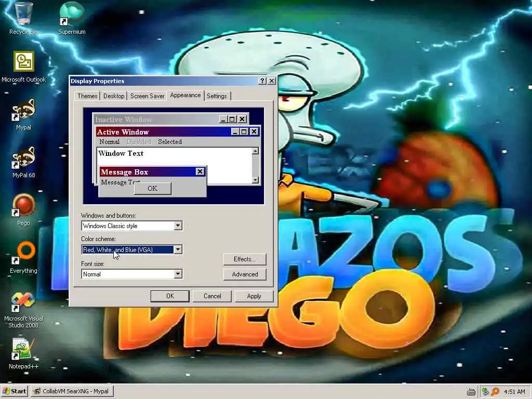Open the Windows and buttons dropdown
The image size is (532, 399).
pos(132,226)
